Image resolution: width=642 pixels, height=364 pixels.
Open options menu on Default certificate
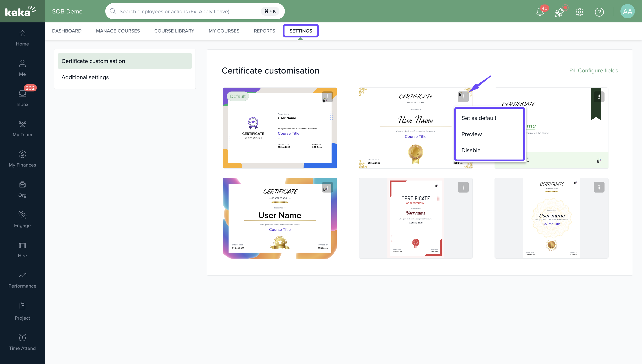327,97
